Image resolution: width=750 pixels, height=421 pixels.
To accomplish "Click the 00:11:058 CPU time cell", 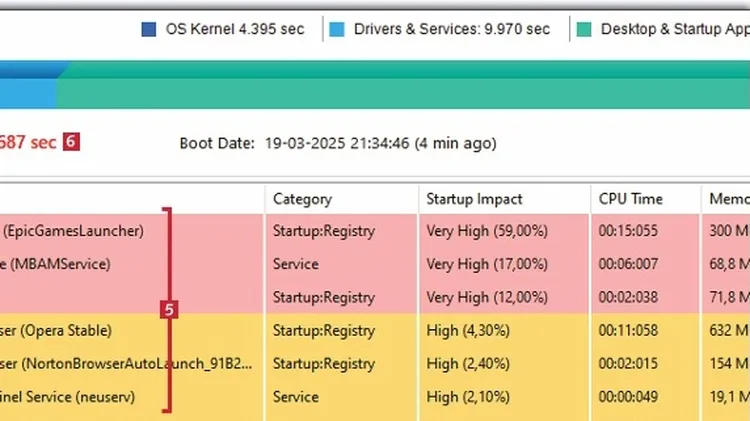I will (629, 330).
